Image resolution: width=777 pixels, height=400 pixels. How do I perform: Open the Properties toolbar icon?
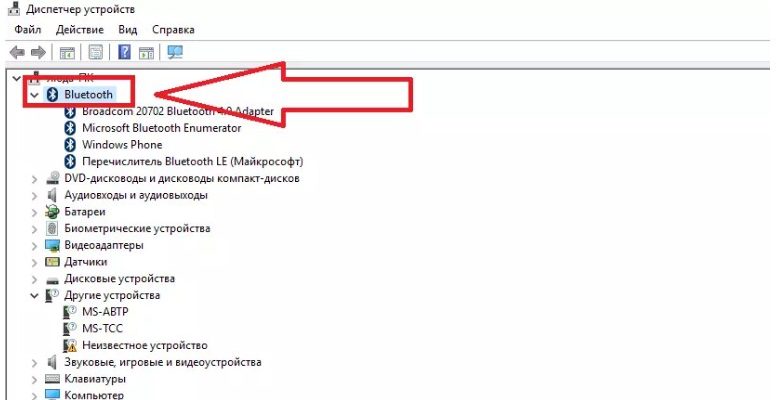click(x=96, y=52)
